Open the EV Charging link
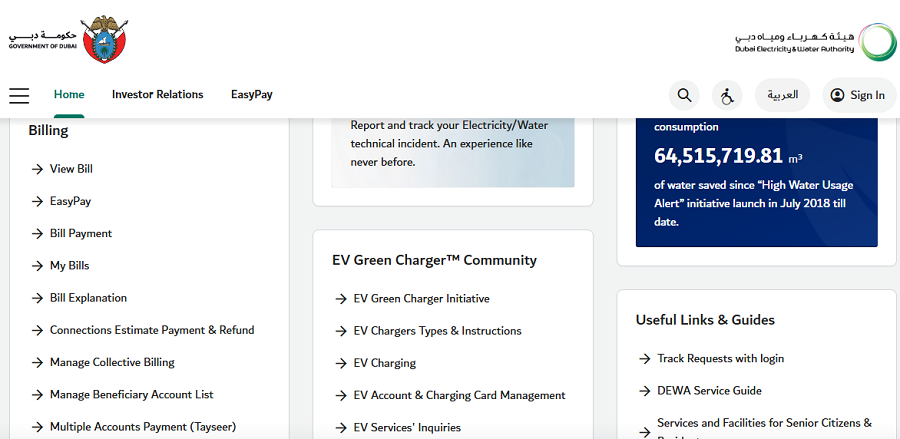 pos(385,363)
